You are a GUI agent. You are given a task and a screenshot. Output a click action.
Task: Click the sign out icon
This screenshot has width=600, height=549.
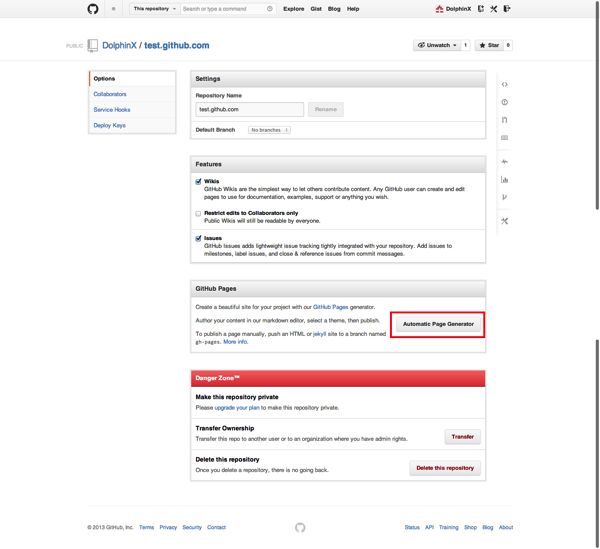tap(507, 8)
